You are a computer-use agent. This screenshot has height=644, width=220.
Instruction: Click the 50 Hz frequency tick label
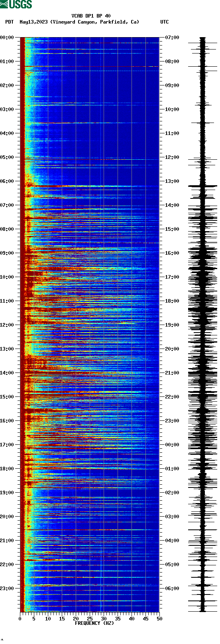159,619
